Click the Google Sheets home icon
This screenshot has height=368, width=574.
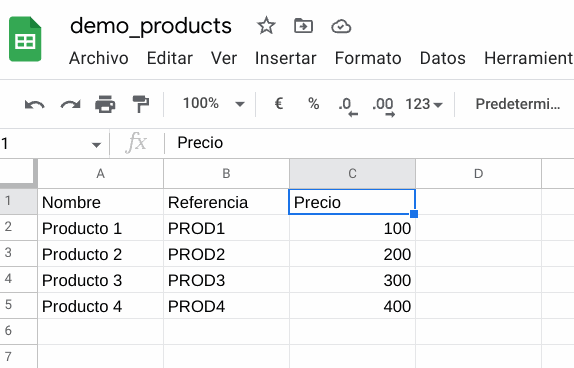[x=25, y=39]
